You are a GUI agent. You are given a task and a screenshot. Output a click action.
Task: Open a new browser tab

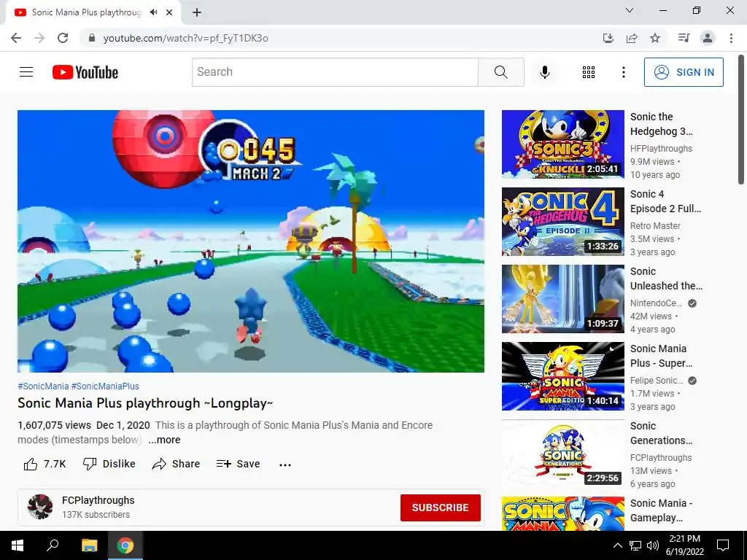point(197,12)
